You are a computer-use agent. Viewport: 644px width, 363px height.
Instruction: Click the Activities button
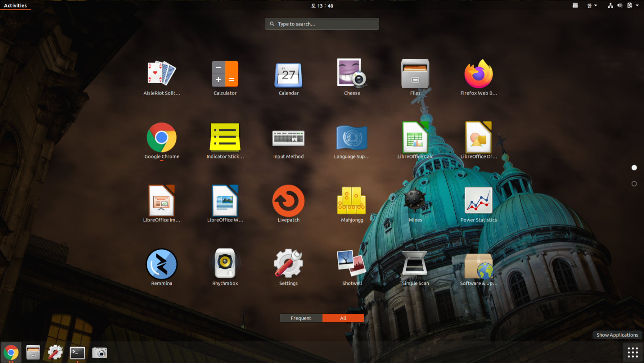click(15, 5)
